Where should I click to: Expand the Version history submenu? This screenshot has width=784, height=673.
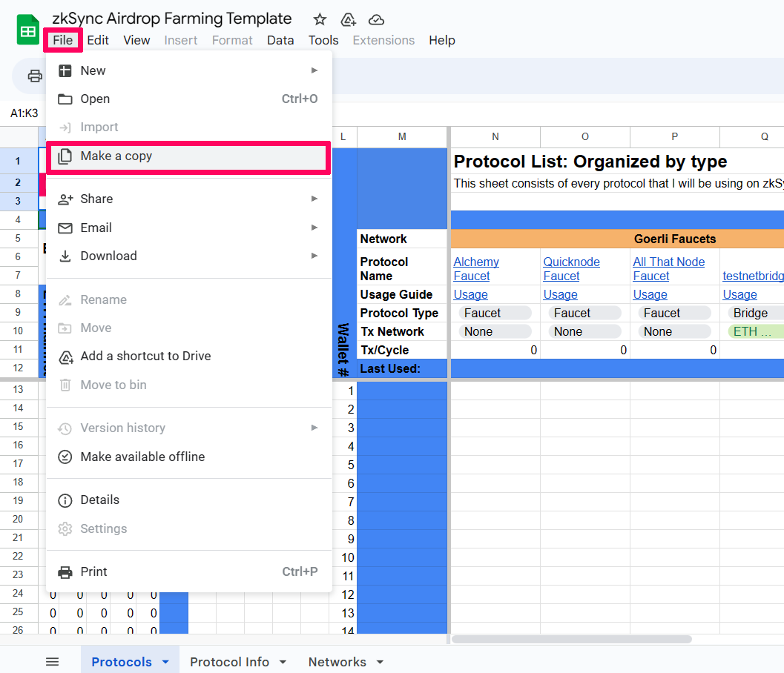[x=189, y=428]
